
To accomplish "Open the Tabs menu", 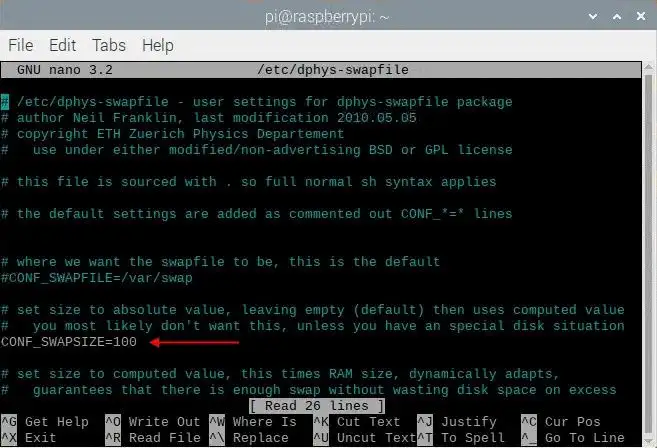I will pyautogui.click(x=109, y=45).
